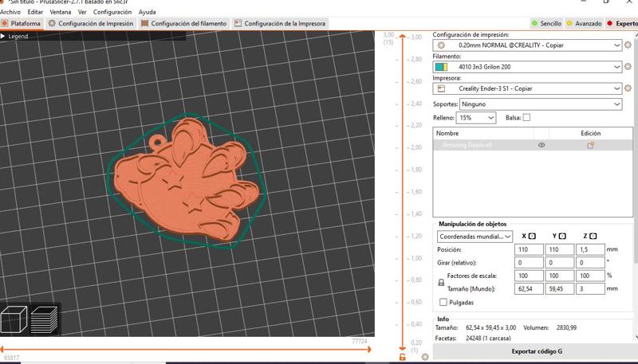The height and width of the screenshot is (364, 638).
Task: Open the Ver menu
Action: (x=82, y=12)
